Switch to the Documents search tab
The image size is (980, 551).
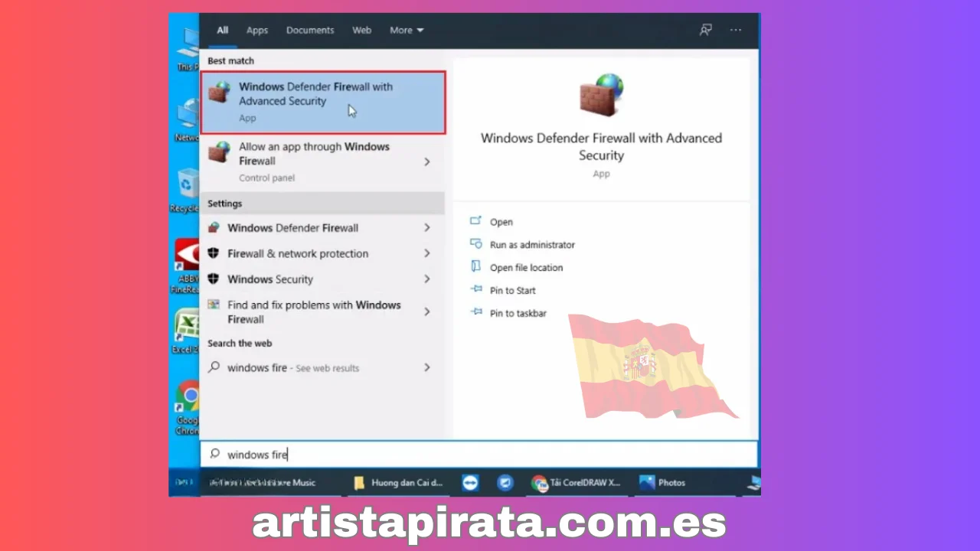(x=310, y=31)
